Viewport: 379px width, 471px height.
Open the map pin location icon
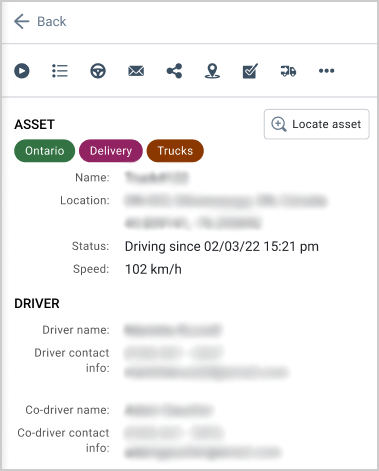212,71
